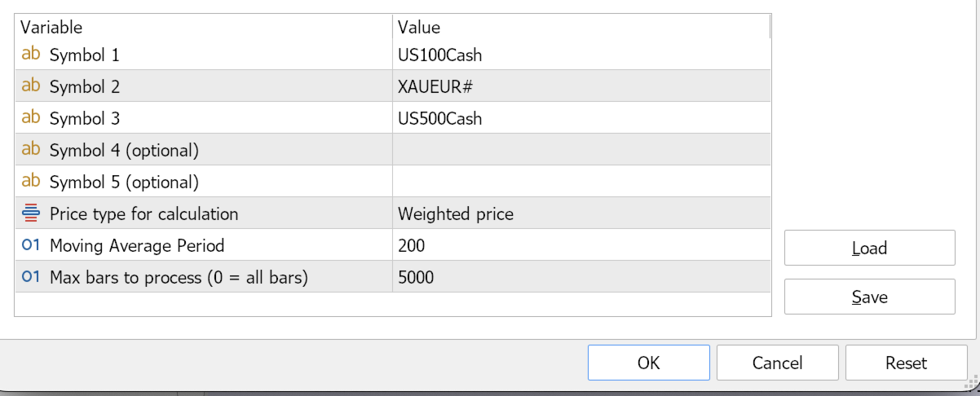Click the US500Cash value cell
The image size is (980, 396).
point(580,119)
